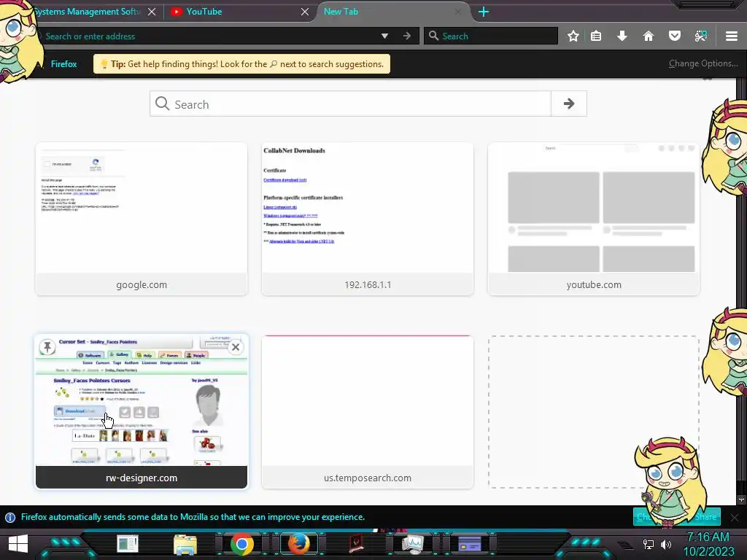Screen dimensions: 747x560
Task: Open File Explorer from the taskbar
Action: pyautogui.click(x=185, y=545)
